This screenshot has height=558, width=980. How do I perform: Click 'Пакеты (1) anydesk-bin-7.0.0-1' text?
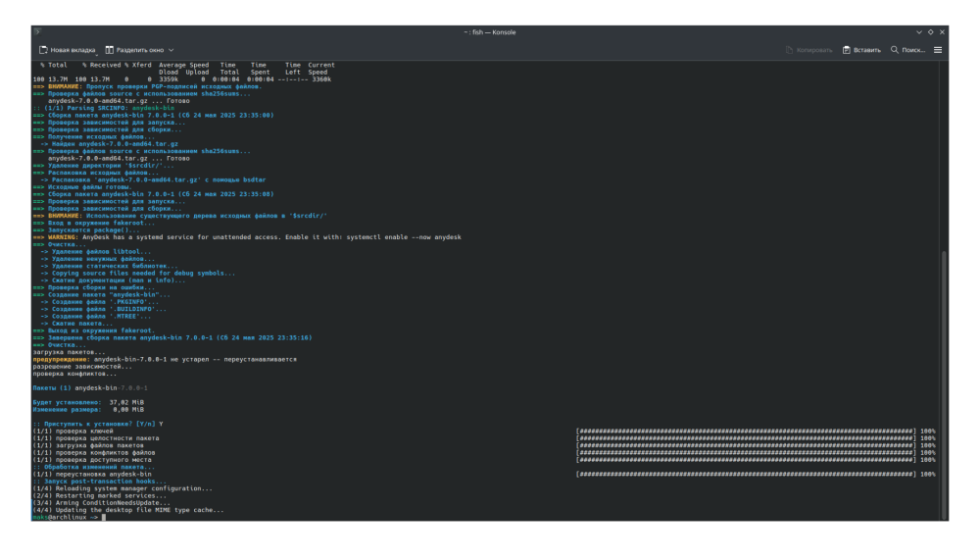point(90,387)
